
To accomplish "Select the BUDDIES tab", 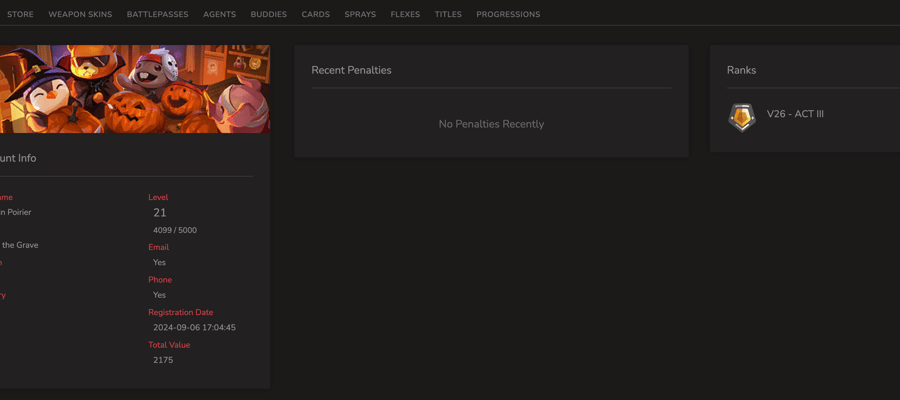I will point(269,14).
